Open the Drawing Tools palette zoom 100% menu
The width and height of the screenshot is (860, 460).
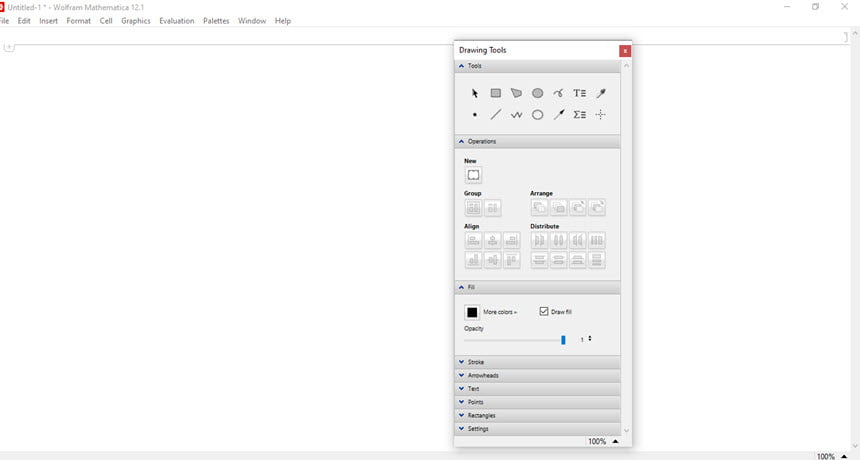coord(603,441)
